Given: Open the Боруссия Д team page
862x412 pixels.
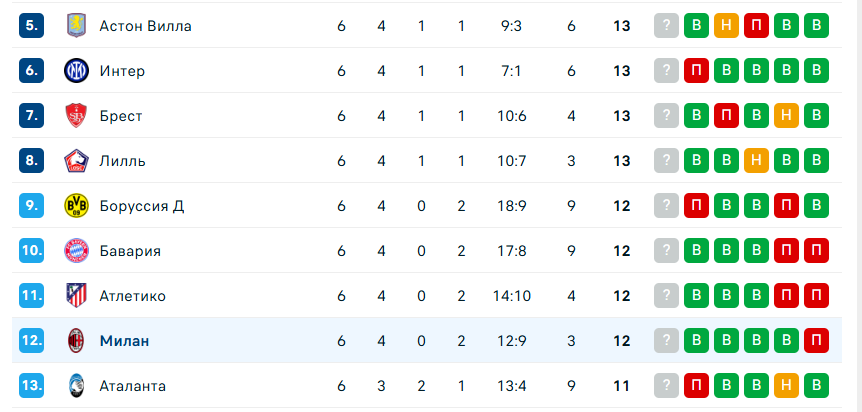Looking at the screenshot, I should (141, 206).
